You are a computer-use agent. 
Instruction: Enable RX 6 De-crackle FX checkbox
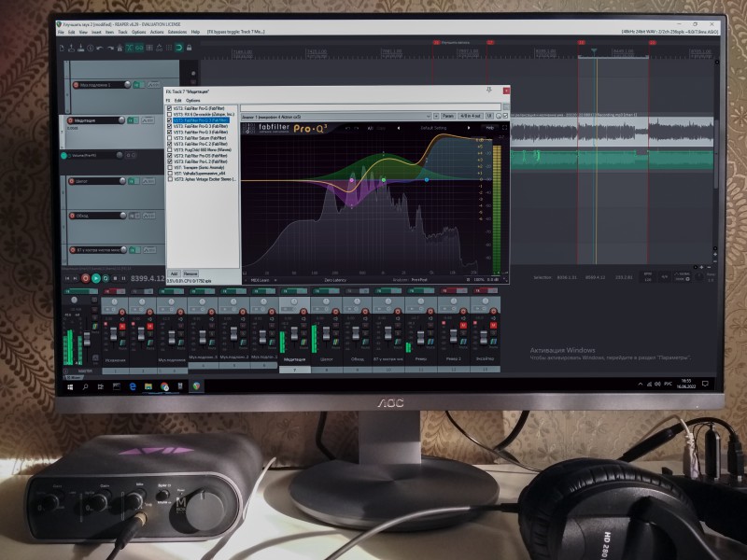[169, 114]
